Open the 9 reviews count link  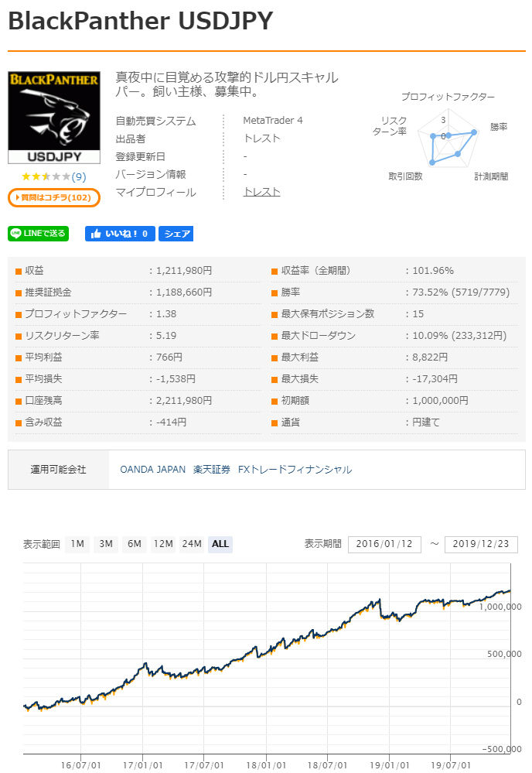click(x=79, y=177)
